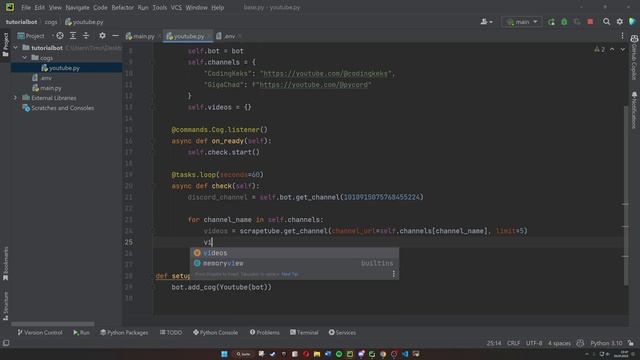Open the Refactor menu
640x360 pixels.
coord(122,7)
